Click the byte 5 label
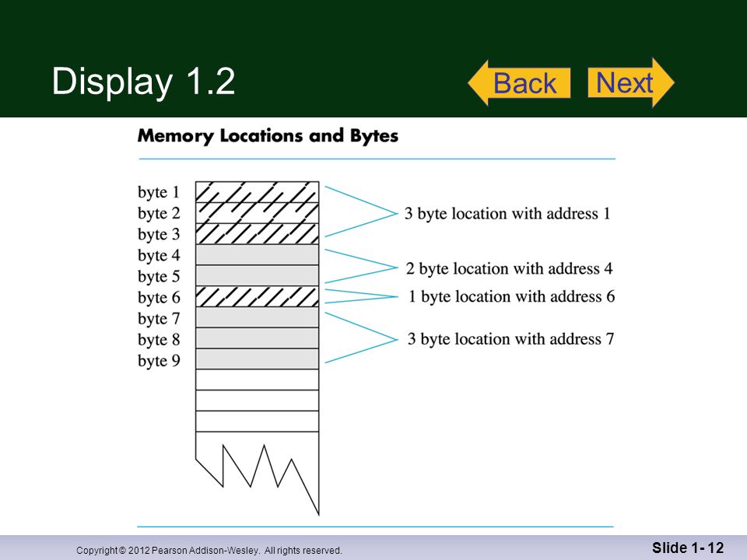Screen dimensions: 747x560 click(159, 276)
